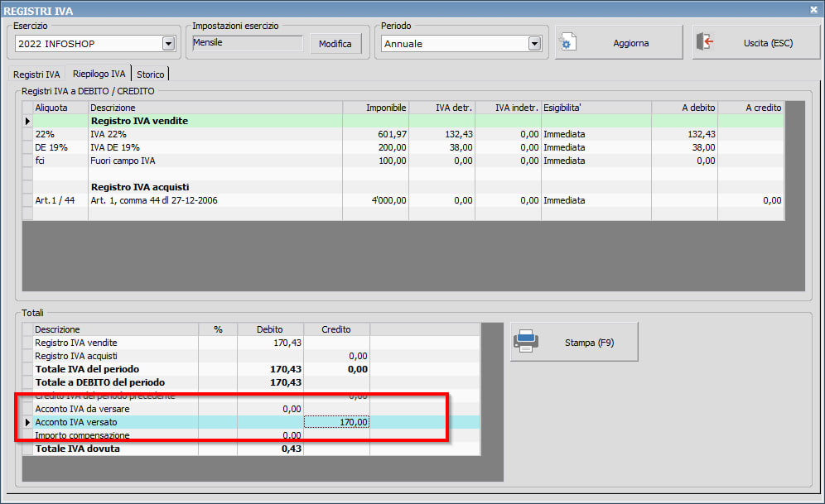
Task: Click the Aliquota column header
Action: 60,108
